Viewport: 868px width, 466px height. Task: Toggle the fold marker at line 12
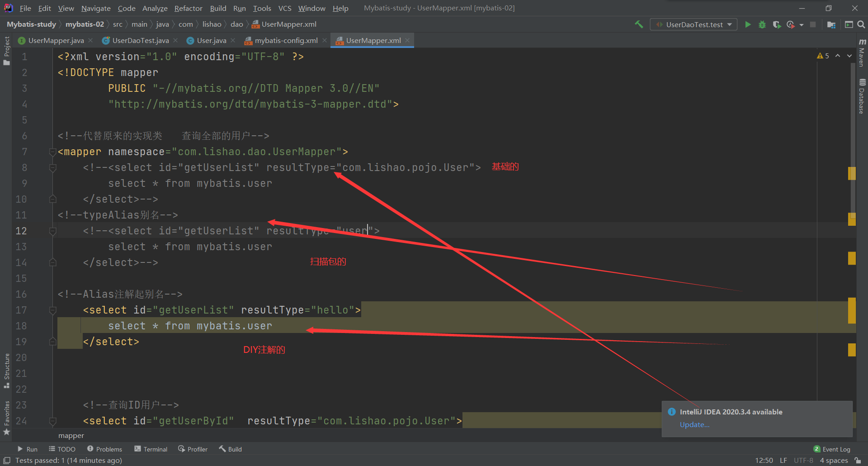click(x=52, y=231)
